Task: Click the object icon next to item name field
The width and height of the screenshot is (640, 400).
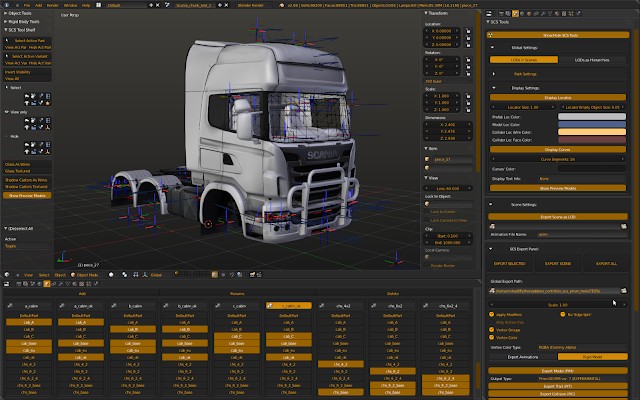Action: pos(427,159)
